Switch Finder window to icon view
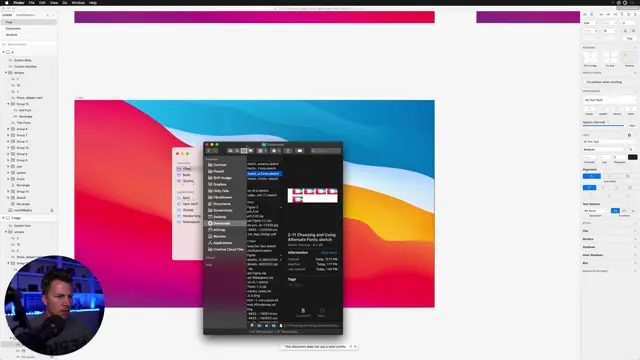 coord(231,151)
